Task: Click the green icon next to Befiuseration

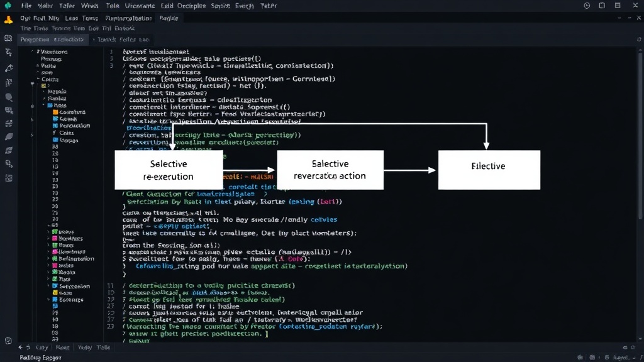Action: (55, 258)
